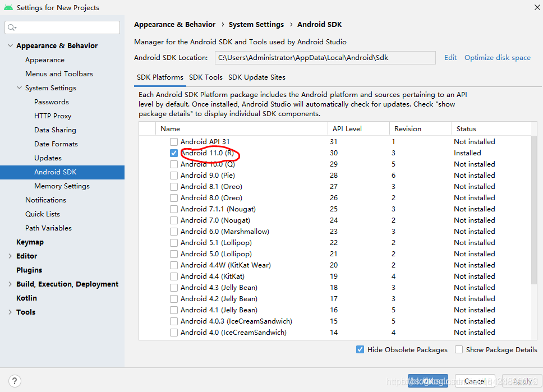Close the Settings for New Projects dialog
This screenshot has height=392, width=543.
[537, 7]
